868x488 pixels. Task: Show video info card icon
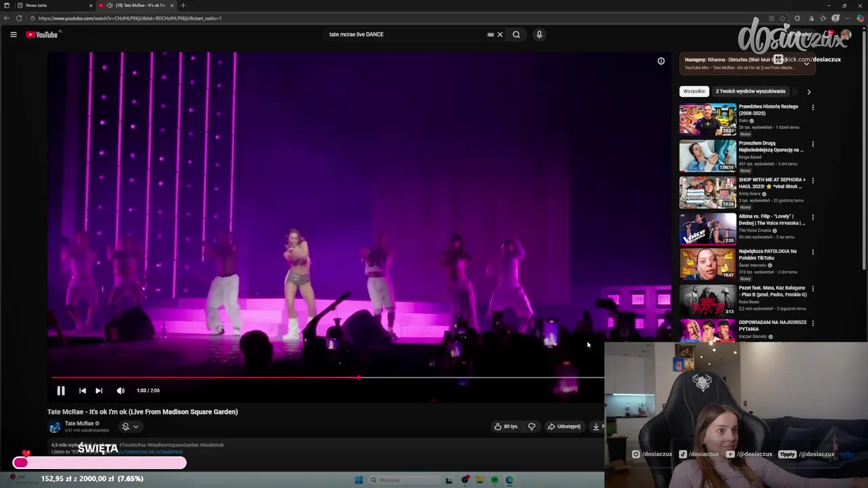tap(661, 61)
